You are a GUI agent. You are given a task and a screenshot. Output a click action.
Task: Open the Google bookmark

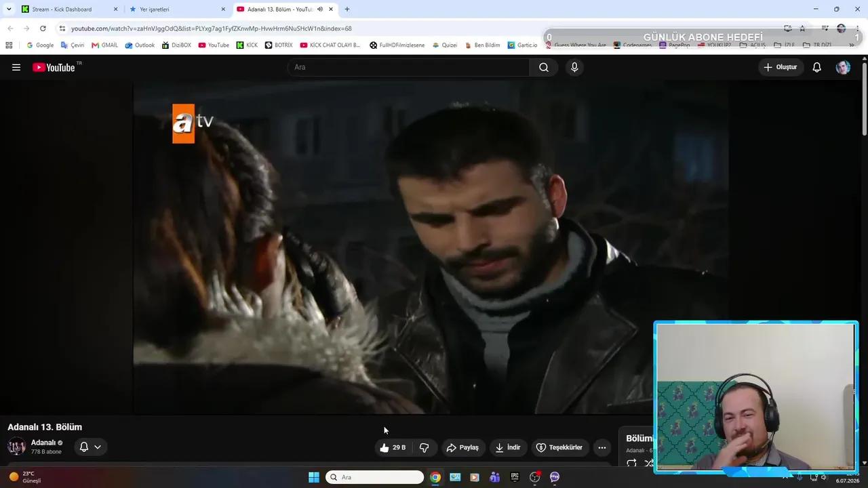tap(40, 45)
